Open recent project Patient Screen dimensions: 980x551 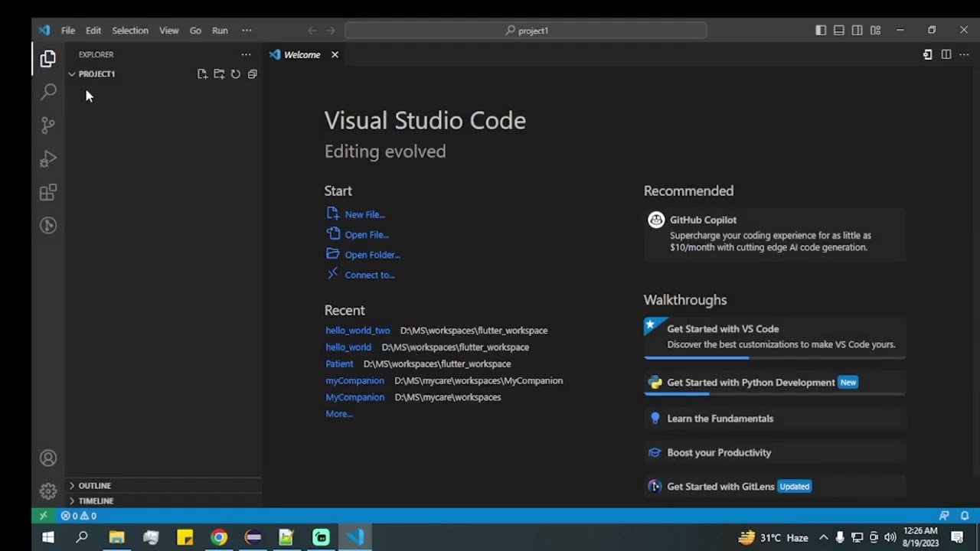tap(339, 364)
